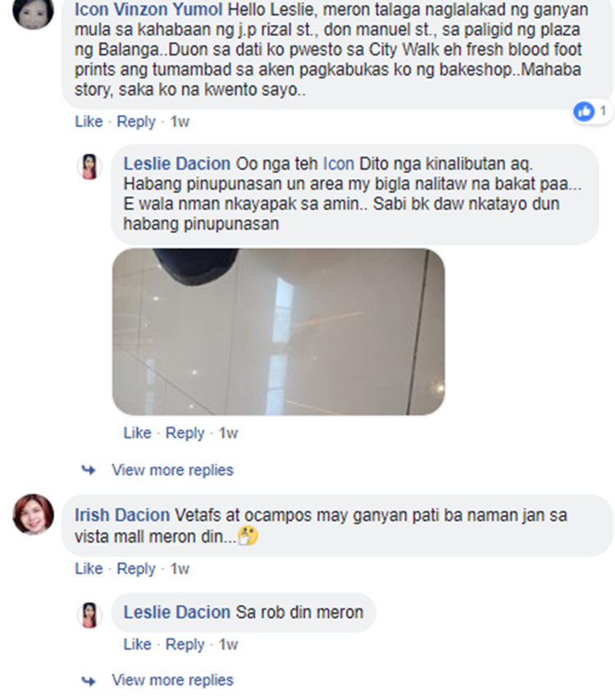
Task: Click the thinking emoji in Irish's comment
Action: 248,536
